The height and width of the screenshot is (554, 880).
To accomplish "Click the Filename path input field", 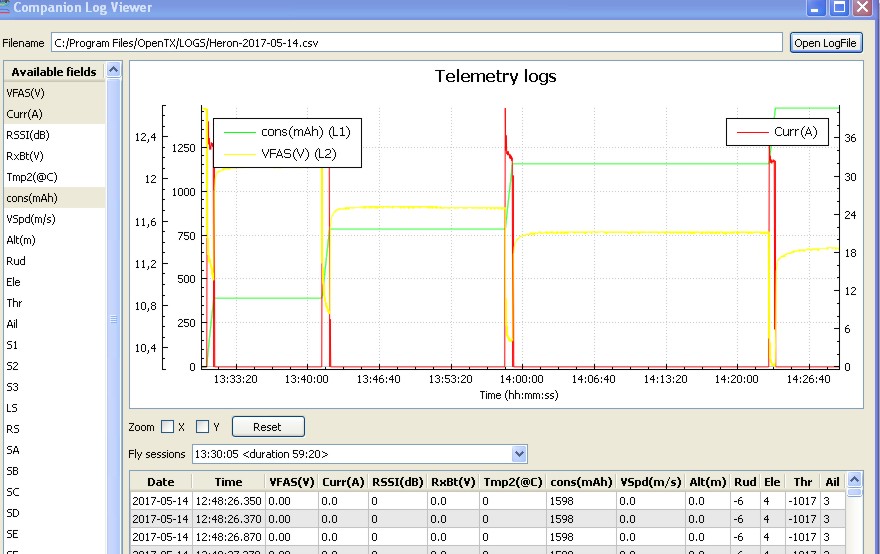I will (417, 43).
